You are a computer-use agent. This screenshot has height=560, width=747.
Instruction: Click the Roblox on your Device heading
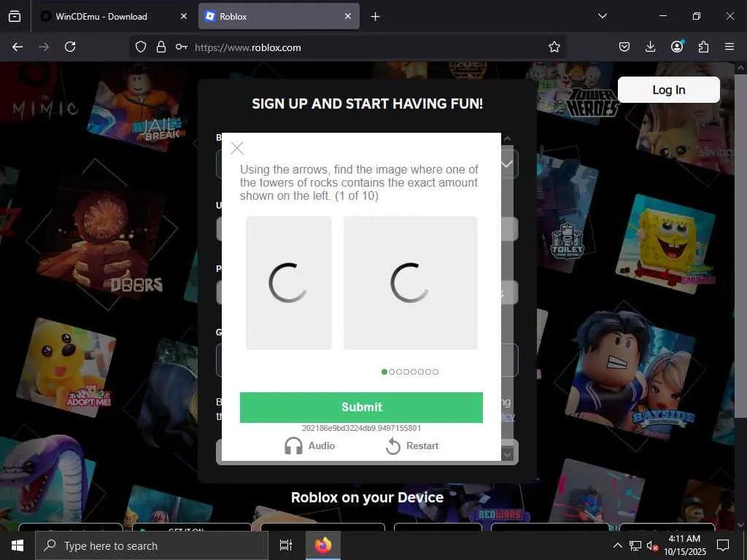pos(368,497)
